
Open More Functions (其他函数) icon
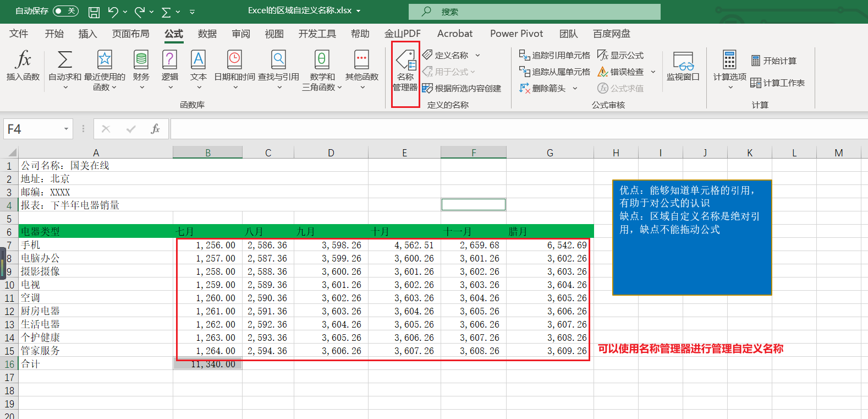point(361,59)
